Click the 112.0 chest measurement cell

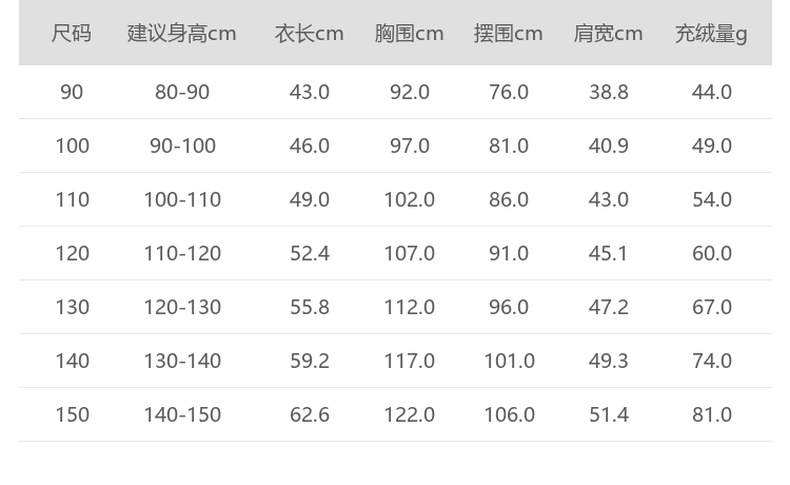pyautogui.click(x=409, y=307)
